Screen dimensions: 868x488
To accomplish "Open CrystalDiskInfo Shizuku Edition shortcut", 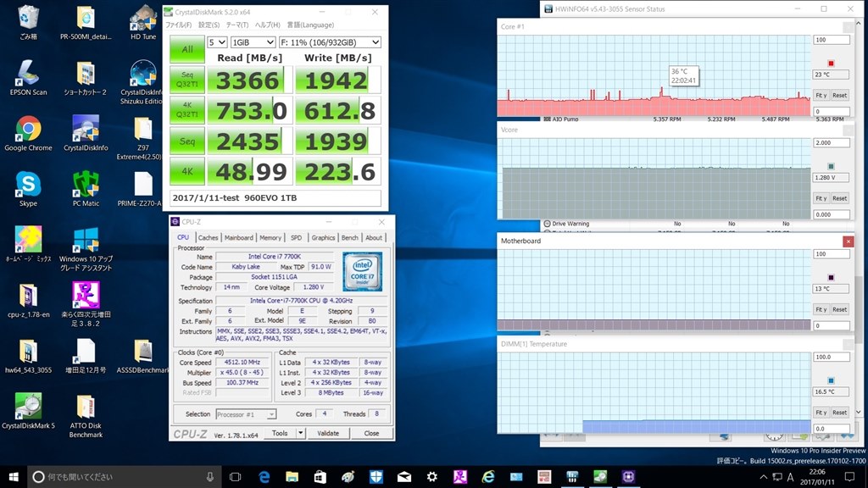I will click(x=143, y=82).
